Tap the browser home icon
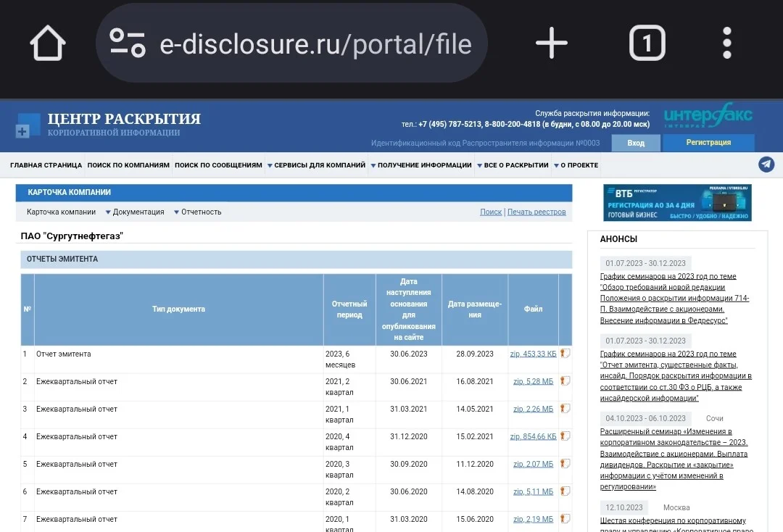 click(x=47, y=43)
